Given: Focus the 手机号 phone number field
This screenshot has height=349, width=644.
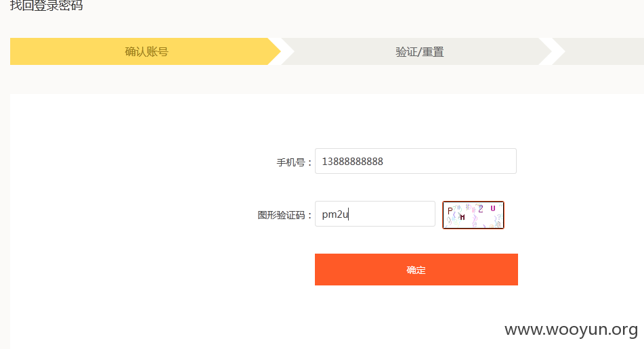Looking at the screenshot, I should pos(416,161).
